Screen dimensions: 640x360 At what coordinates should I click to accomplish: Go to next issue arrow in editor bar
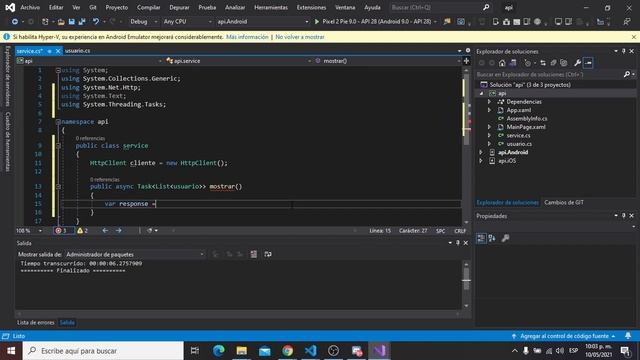(x=118, y=231)
